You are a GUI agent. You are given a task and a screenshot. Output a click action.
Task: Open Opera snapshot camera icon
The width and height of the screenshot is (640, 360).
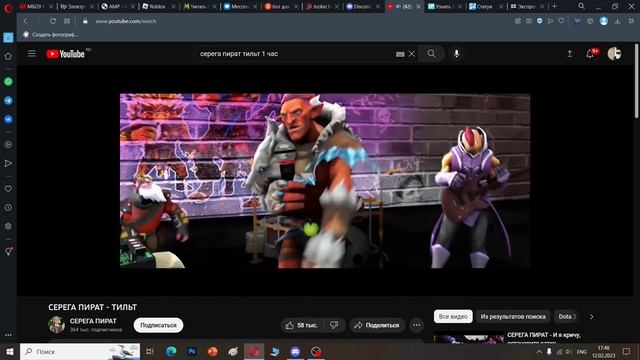coord(529,21)
